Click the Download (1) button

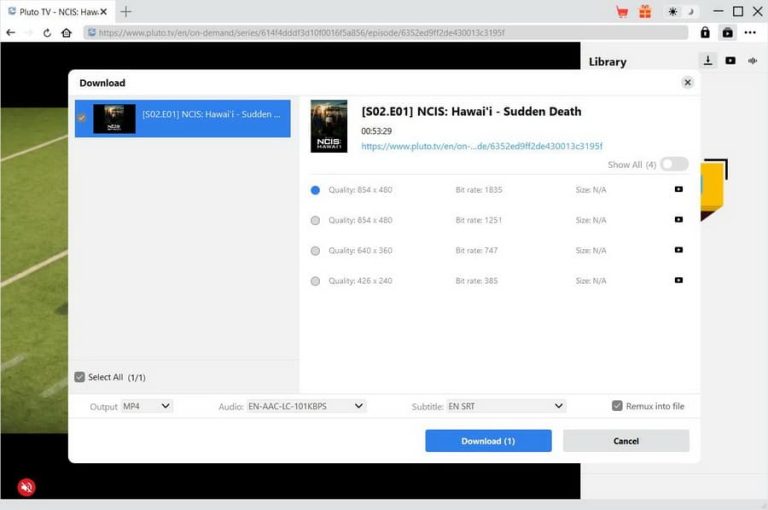point(488,441)
